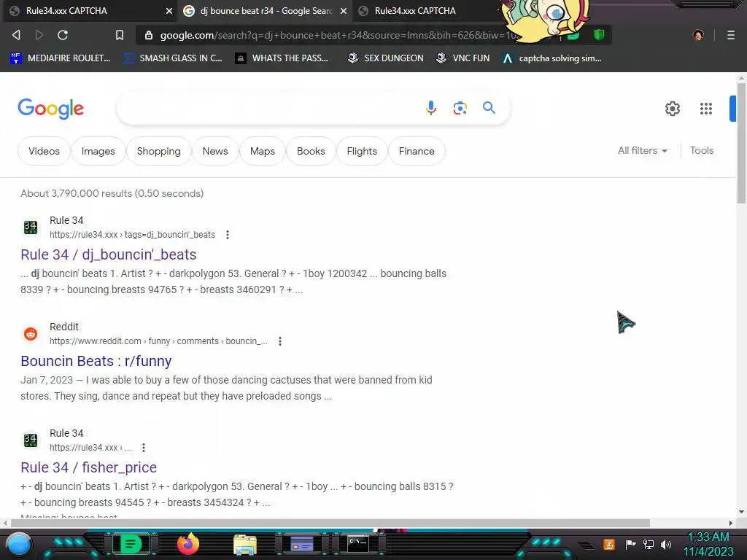Click the volume speaker tray icon
Image resolution: width=747 pixels, height=560 pixels.
(666, 544)
